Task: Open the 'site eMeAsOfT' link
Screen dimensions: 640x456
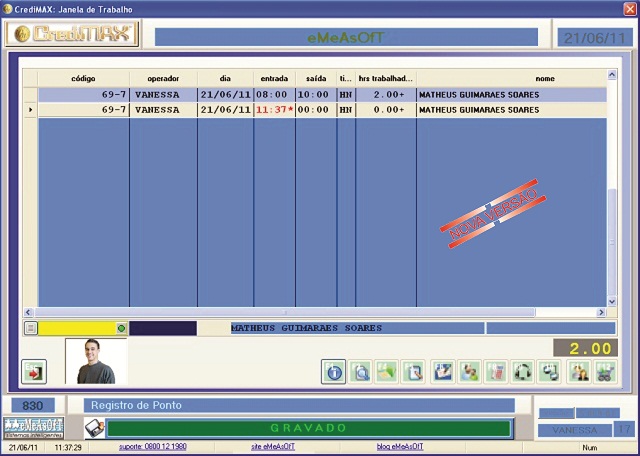Action: (279, 447)
